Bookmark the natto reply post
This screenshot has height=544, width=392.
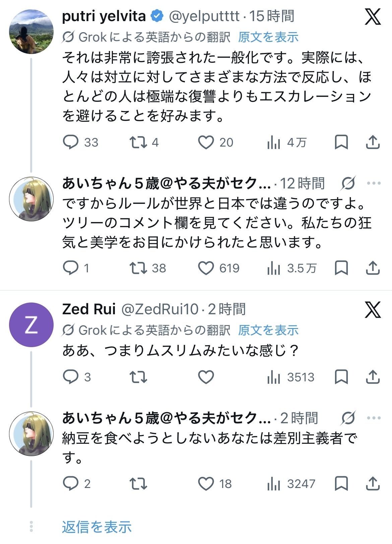341,484
